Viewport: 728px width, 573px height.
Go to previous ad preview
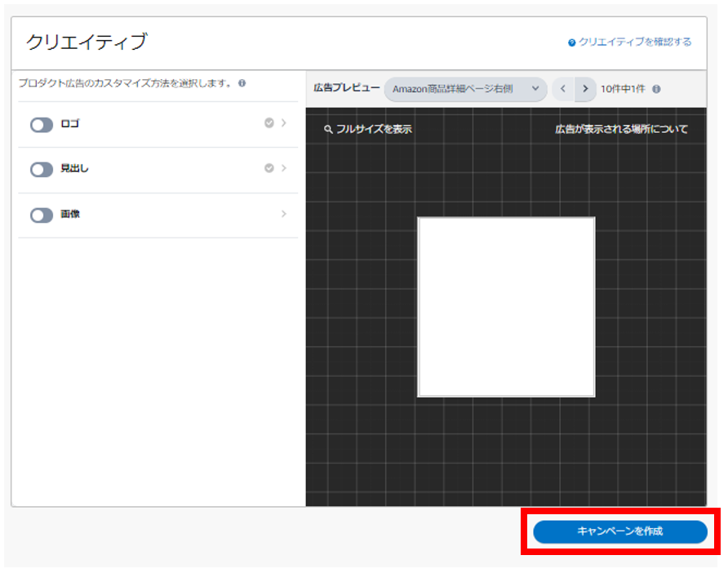pos(562,89)
